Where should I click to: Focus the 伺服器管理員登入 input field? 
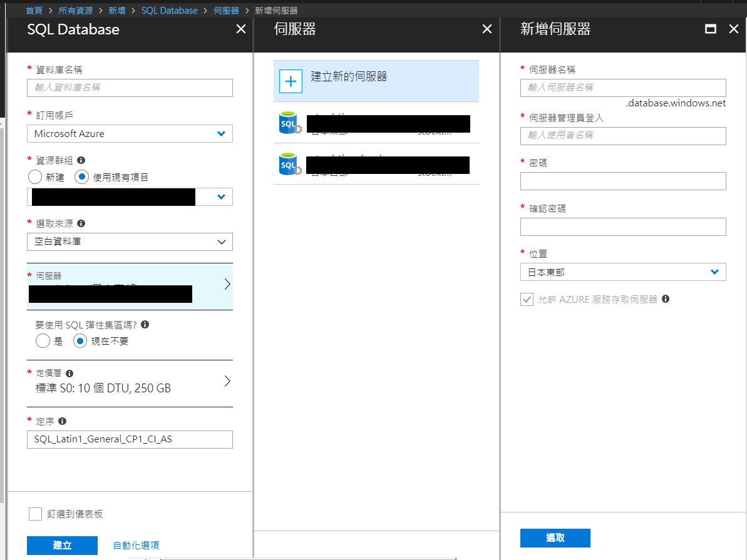pos(623,136)
